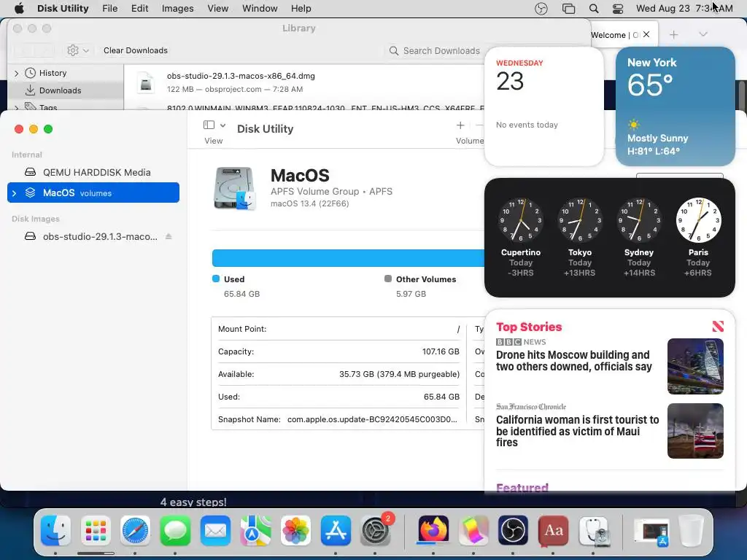Open Safari from the Dock

(x=135, y=531)
